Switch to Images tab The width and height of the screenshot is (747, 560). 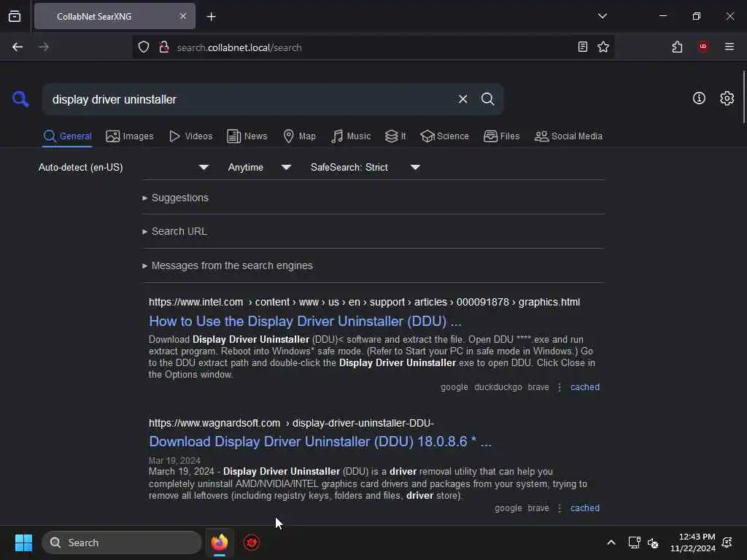click(x=130, y=136)
